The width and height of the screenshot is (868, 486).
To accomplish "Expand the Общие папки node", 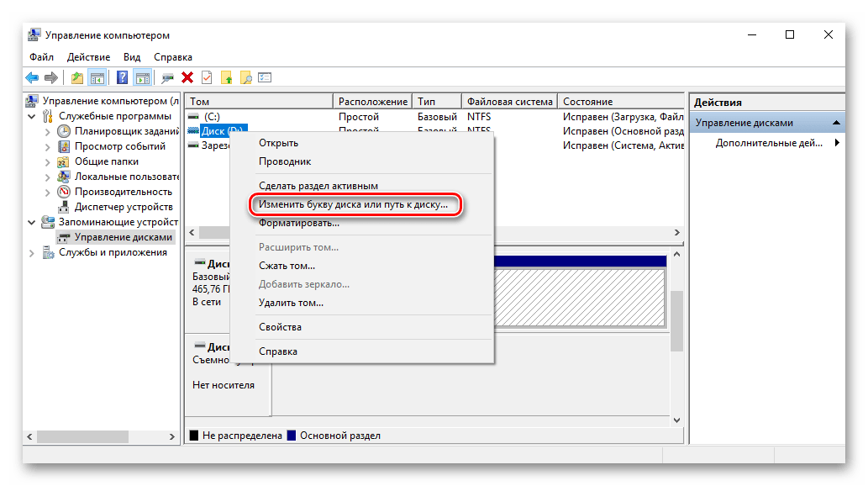I will (x=48, y=161).
